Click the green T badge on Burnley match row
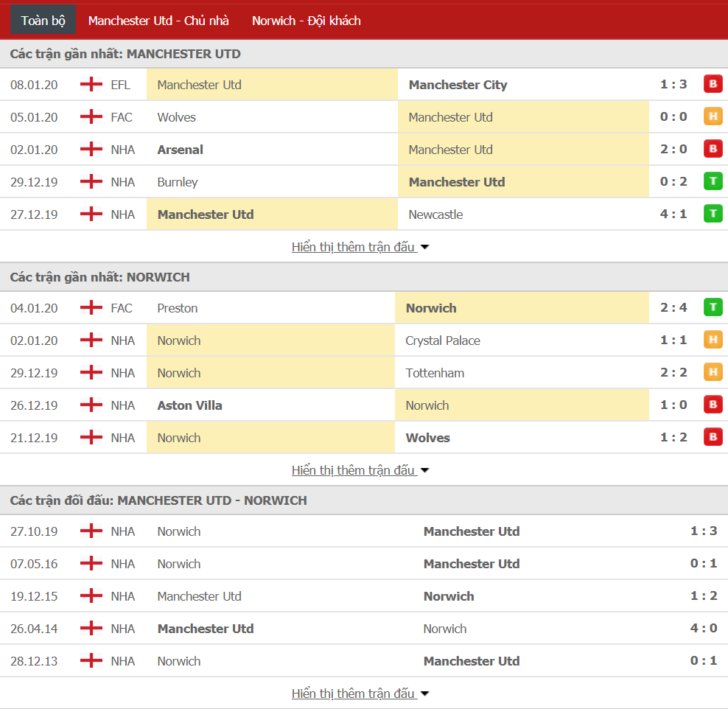The width and height of the screenshot is (728, 709). click(x=713, y=181)
